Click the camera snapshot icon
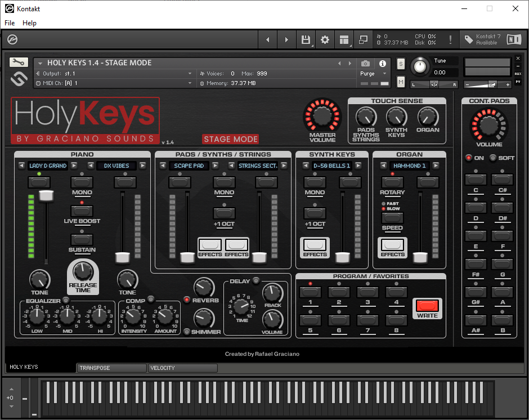529x420 pixels. [365, 64]
